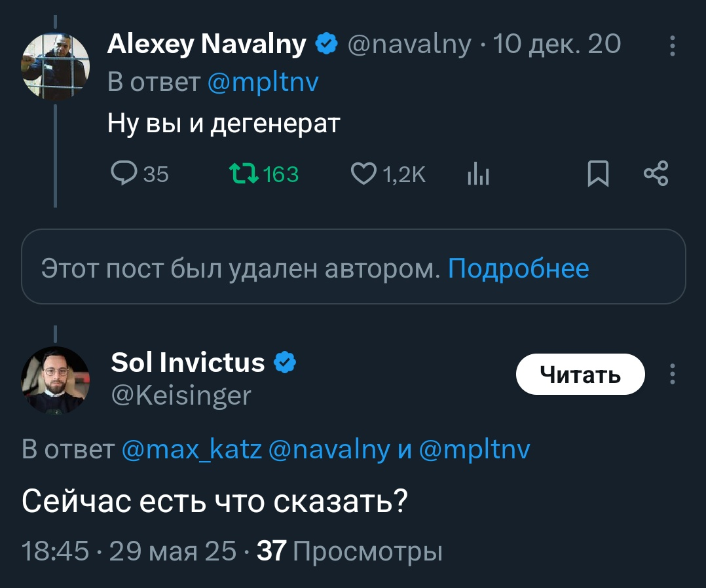Open view analytics bar chart icon
This screenshot has width=706, height=588.
(x=479, y=174)
